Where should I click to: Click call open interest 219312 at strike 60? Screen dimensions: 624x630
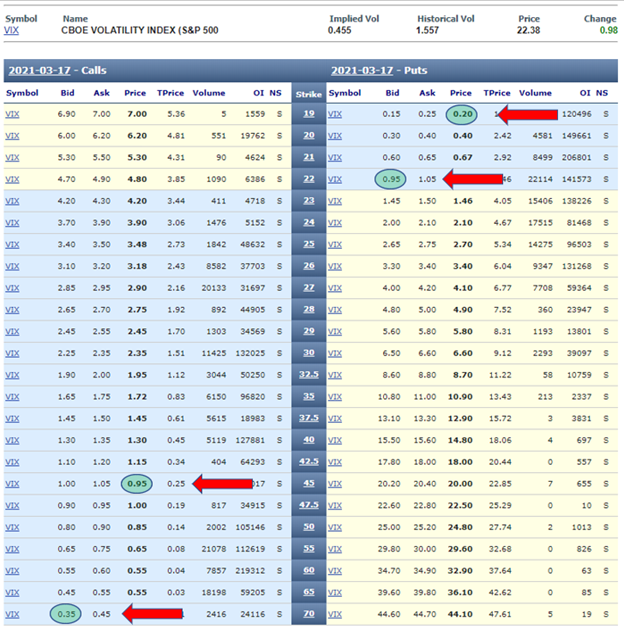tap(250, 571)
